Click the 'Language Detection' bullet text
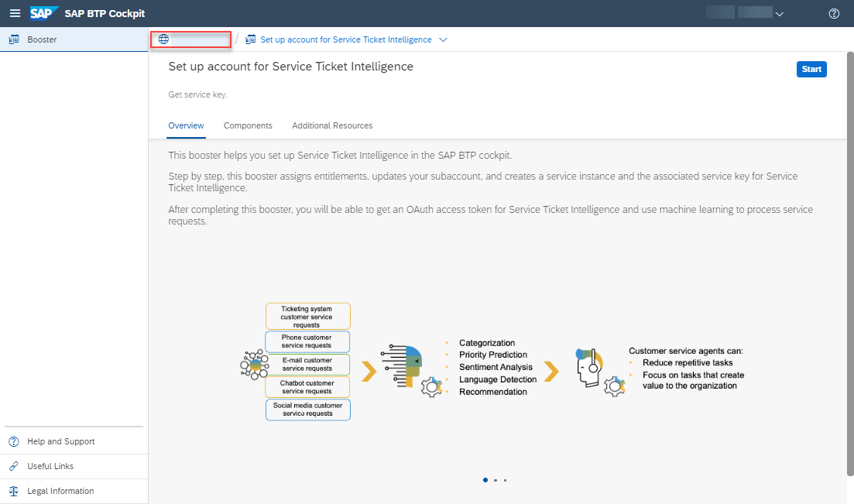854x504 pixels. [x=498, y=379]
